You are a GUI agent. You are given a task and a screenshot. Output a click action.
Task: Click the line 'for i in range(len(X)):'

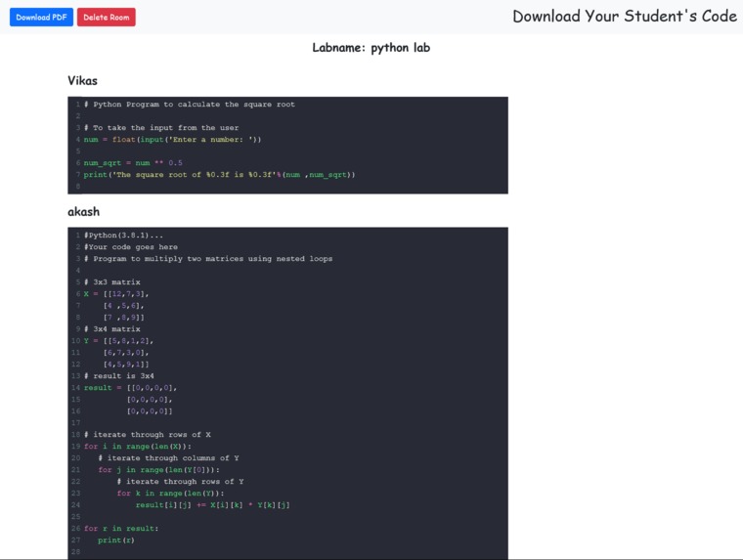(138, 447)
